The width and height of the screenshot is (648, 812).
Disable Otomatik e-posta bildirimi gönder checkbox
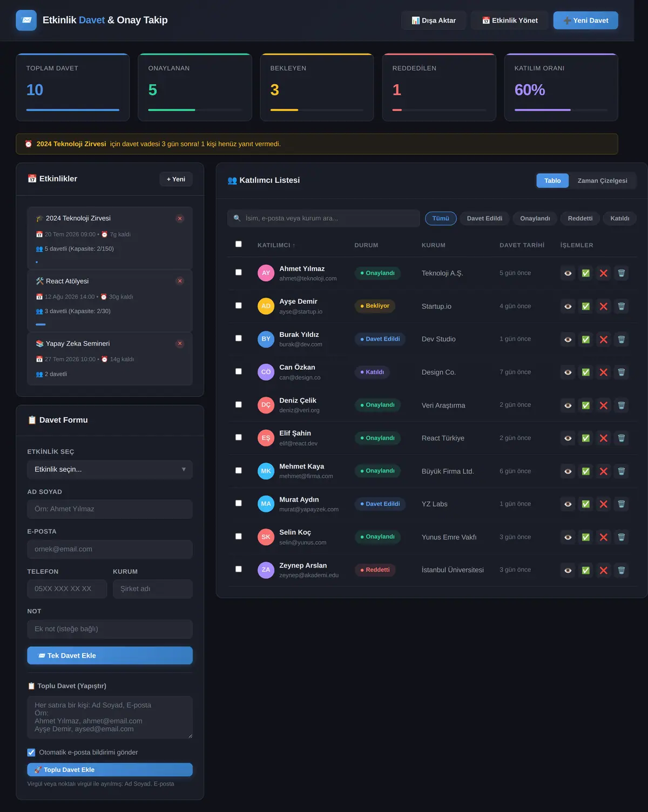[x=31, y=753]
